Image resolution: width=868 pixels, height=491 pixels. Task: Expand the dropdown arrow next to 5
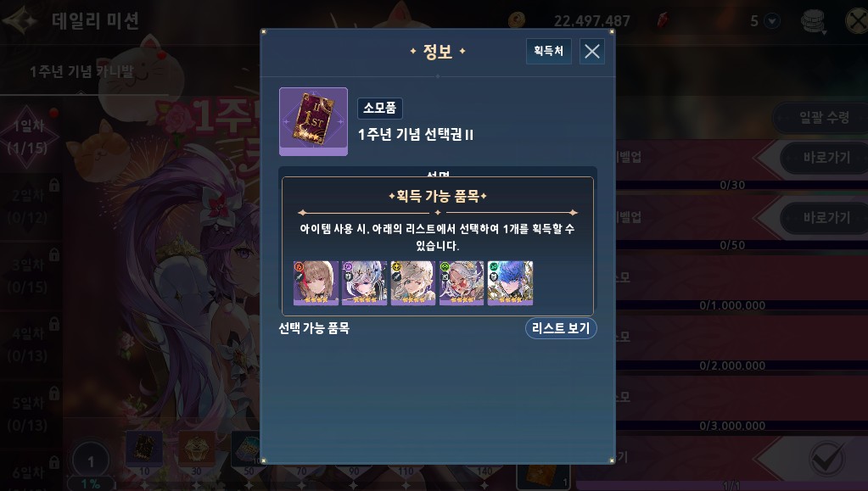771,21
